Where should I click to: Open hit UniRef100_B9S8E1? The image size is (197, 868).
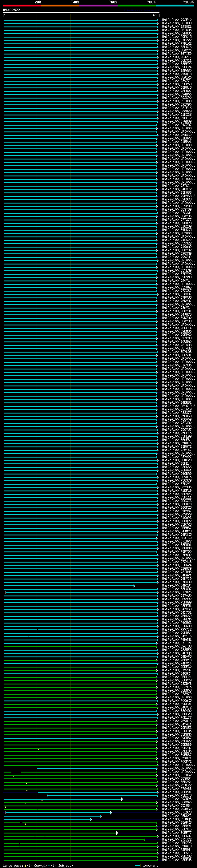176,26
